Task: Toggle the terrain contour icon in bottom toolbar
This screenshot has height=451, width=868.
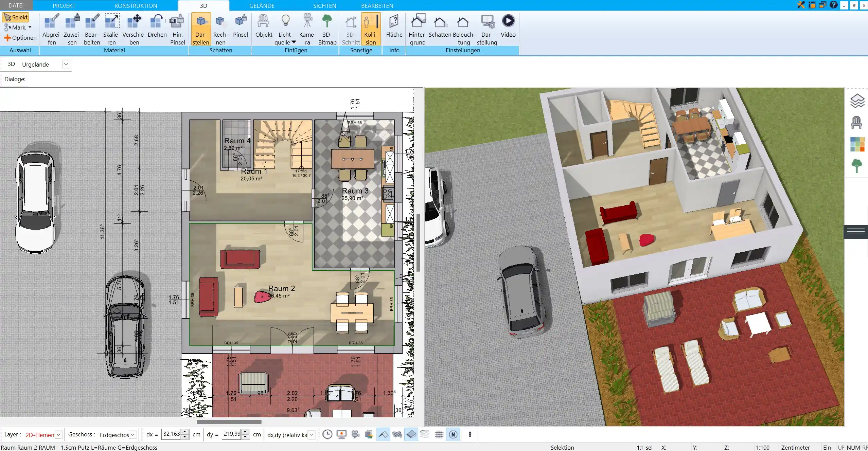Action: pyautogui.click(x=425, y=434)
